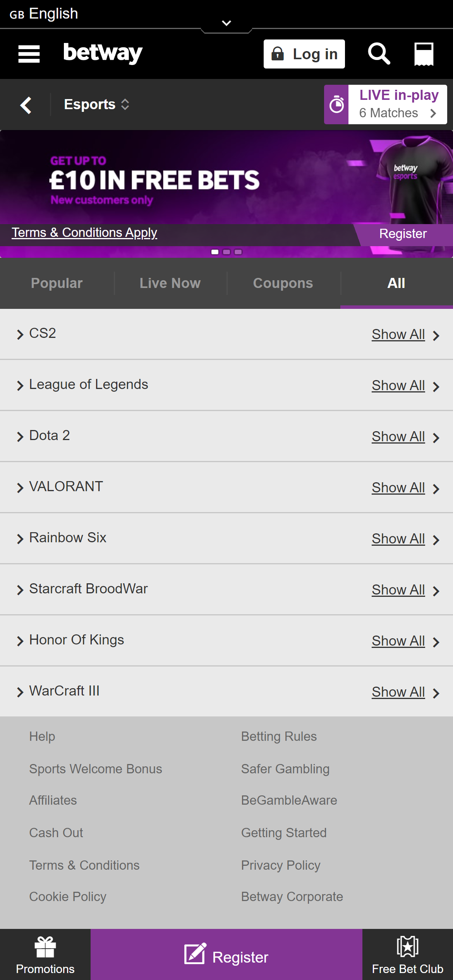Viewport: 453px width, 980px height.
Task: Click the Log in button
Action: click(x=304, y=54)
